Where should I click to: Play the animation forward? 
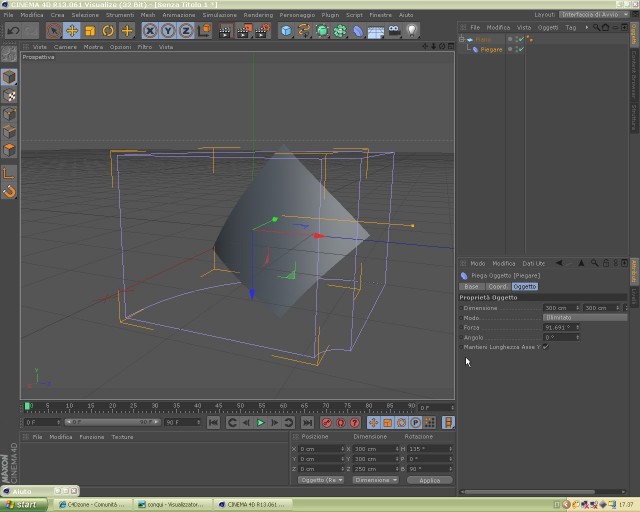[x=260, y=423]
